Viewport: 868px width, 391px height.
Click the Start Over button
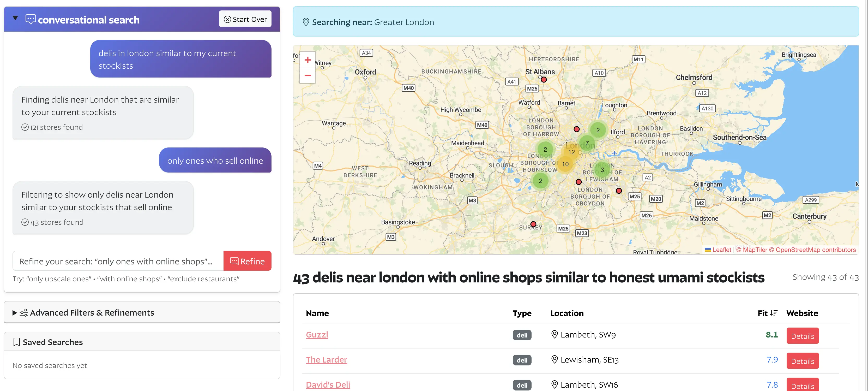point(245,19)
